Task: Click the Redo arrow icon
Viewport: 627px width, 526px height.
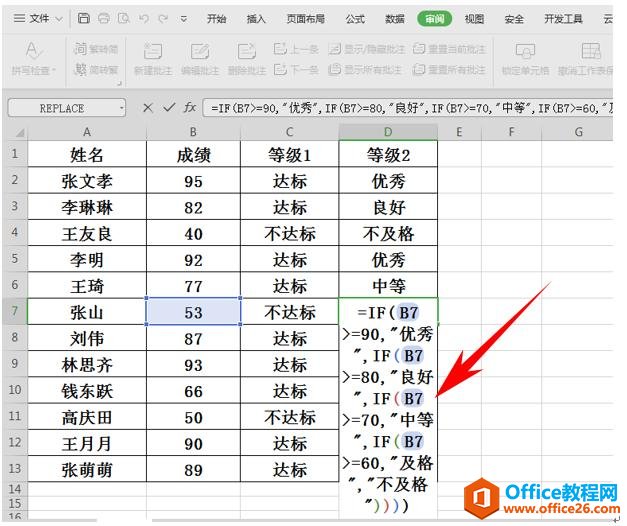Action: tap(163, 18)
